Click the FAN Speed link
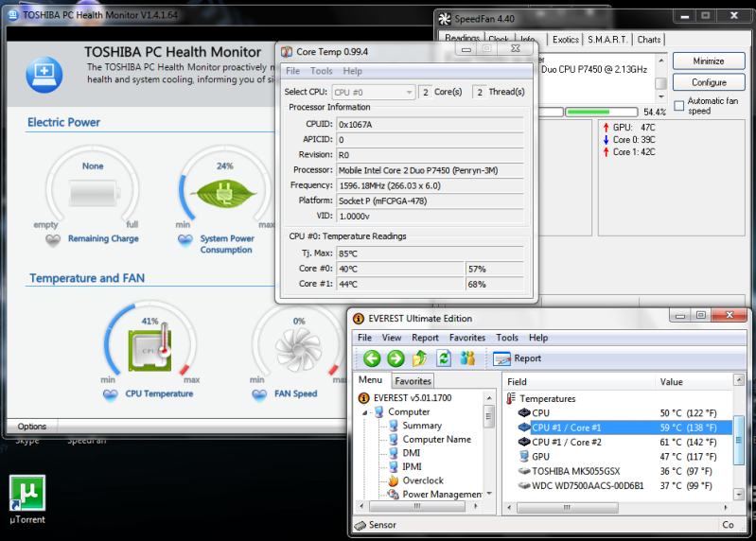This screenshot has width=756, height=541. click(x=295, y=393)
